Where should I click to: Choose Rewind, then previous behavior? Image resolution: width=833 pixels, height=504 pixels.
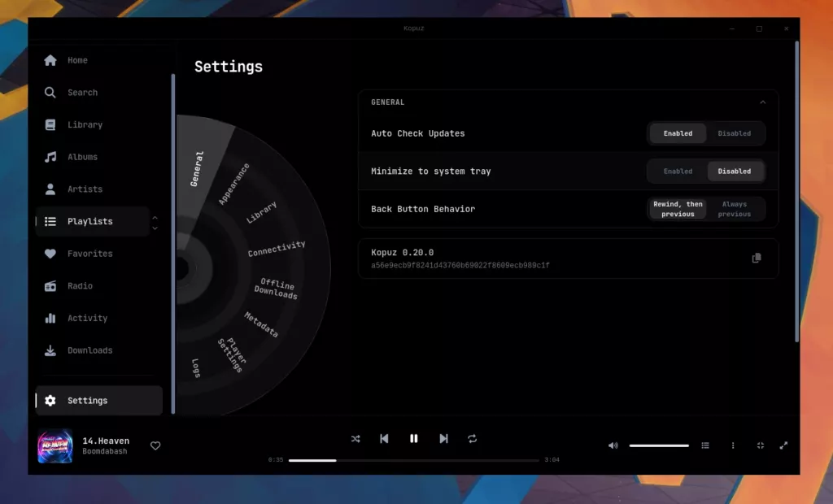[678, 209]
